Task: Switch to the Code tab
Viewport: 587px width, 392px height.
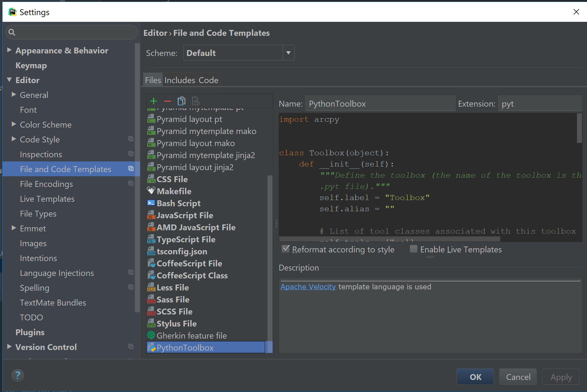Action: 209,80
